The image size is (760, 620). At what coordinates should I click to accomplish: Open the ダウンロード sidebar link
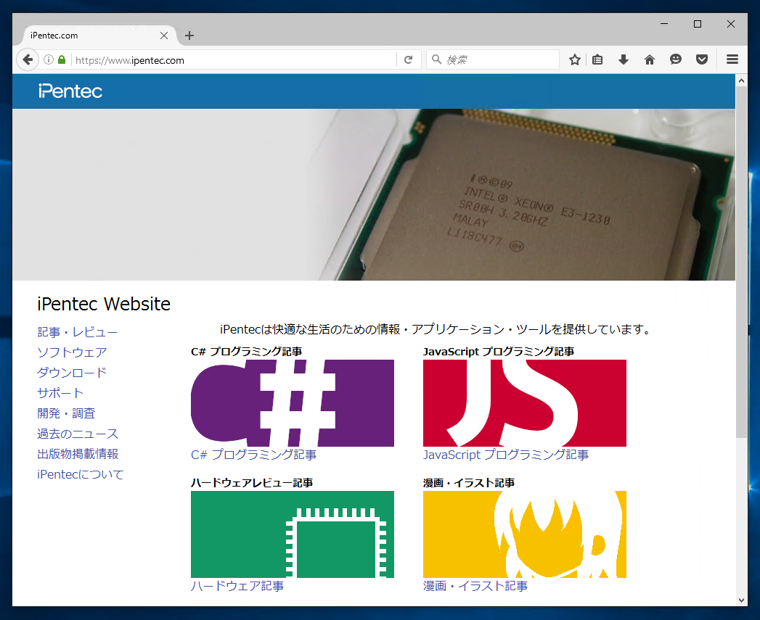(72, 373)
